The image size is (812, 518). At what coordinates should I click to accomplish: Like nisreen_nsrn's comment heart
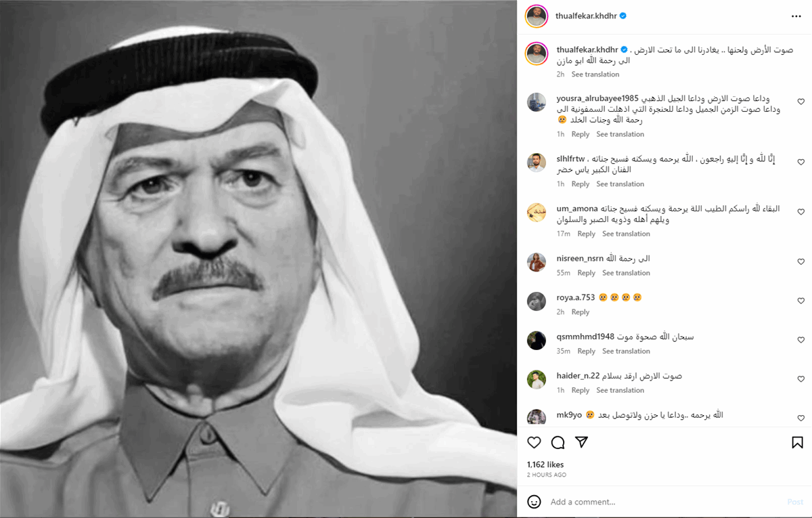tap(801, 261)
